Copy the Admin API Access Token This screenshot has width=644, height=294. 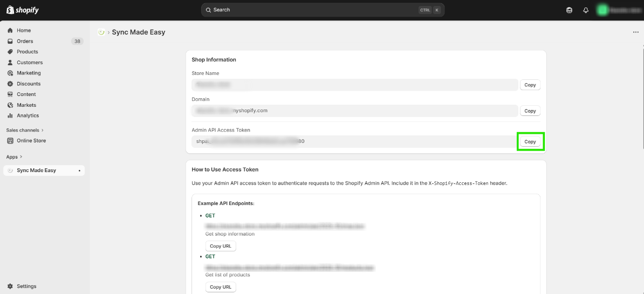530,142
